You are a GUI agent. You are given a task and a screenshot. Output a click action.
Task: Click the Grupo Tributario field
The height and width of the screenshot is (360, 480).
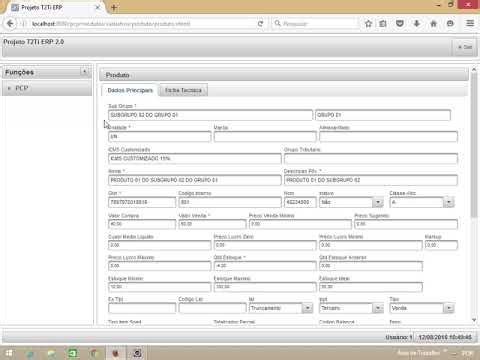(371, 159)
